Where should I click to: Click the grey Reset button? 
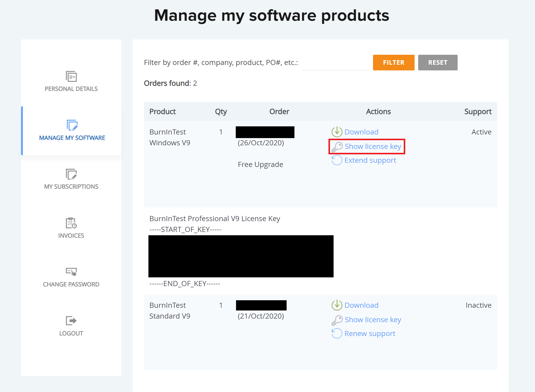438,63
